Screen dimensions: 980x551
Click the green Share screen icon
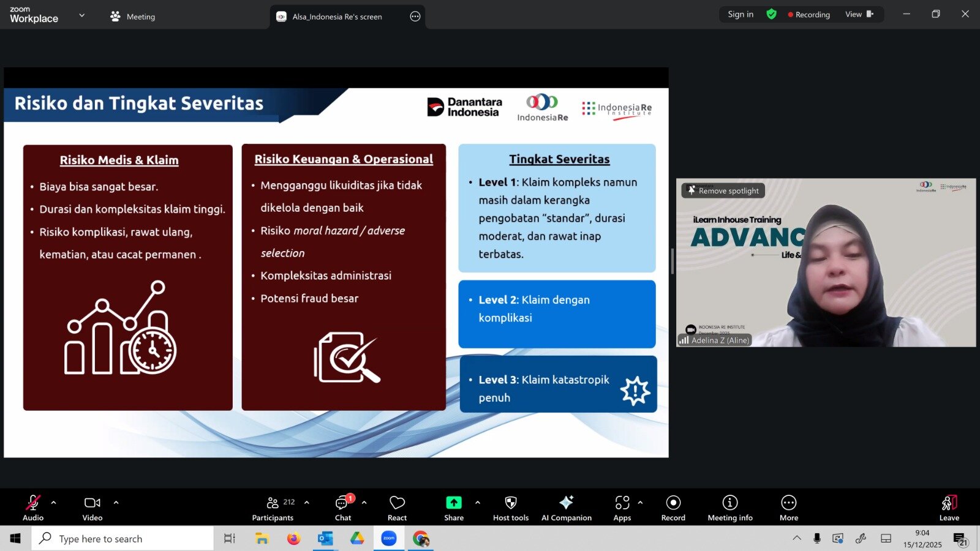[x=453, y=503]
